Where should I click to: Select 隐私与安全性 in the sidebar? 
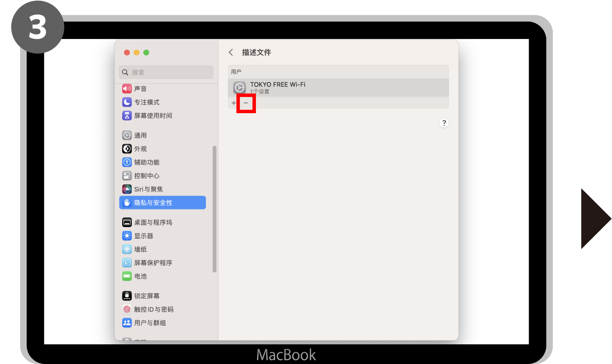point(162,203)
